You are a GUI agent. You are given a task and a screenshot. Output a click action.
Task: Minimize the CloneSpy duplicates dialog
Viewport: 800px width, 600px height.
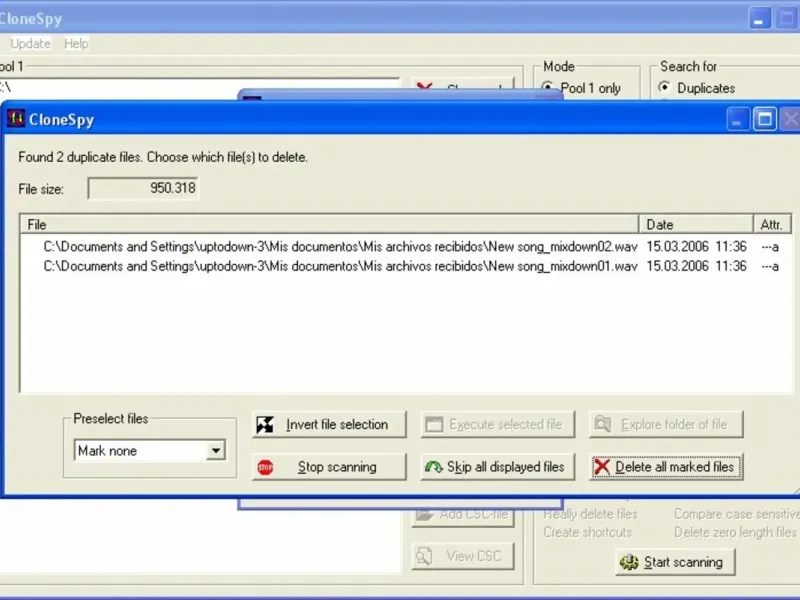(738, 119)
